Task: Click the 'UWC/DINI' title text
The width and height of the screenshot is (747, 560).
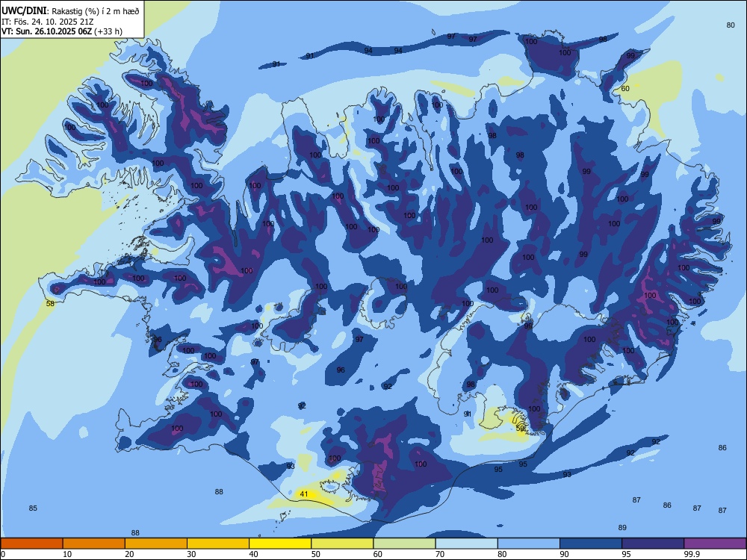Action: (24, 10)
